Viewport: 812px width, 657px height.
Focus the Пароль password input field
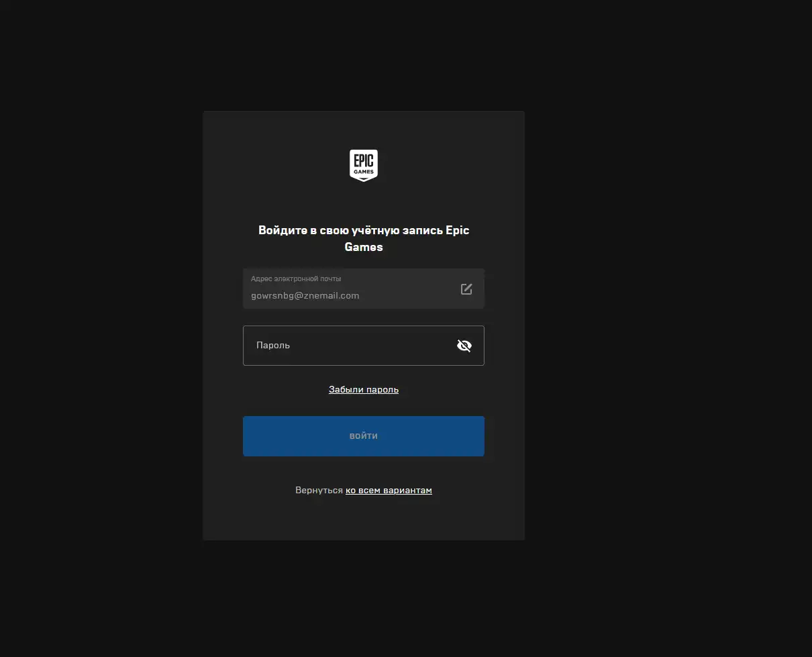pyautogui.click(x=349, y=346)
